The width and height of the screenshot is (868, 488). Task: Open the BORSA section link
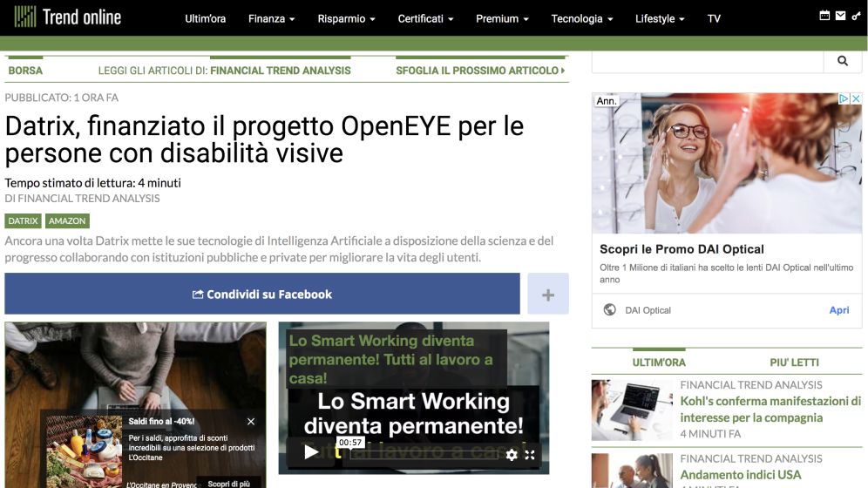(25, 71)
